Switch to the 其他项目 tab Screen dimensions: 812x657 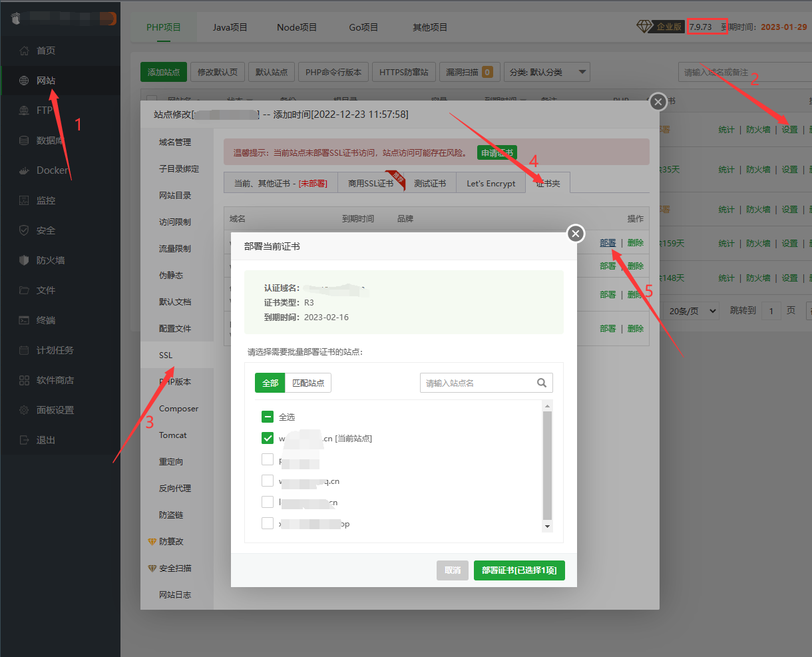430,27
